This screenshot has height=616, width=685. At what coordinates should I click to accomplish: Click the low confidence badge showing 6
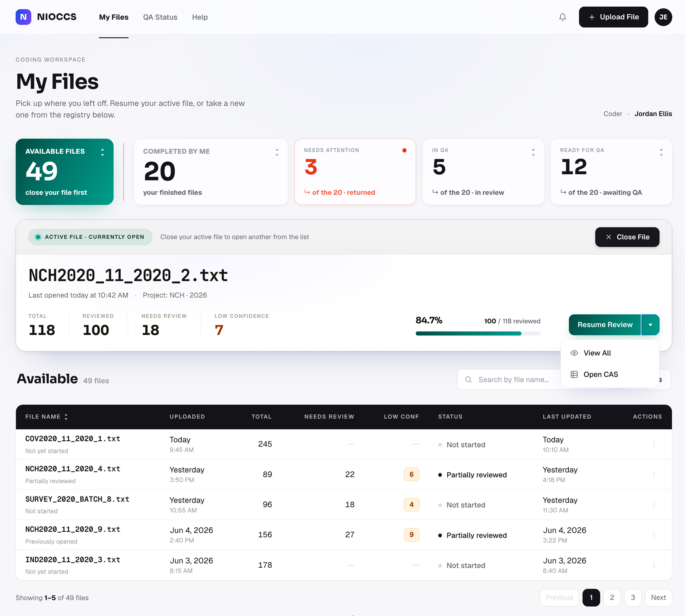coord(411,475)
